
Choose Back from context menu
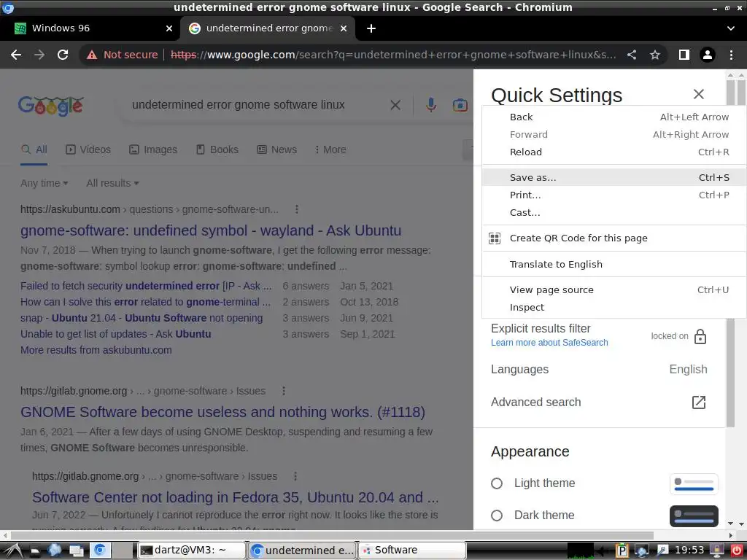click(x=614, y=117)
